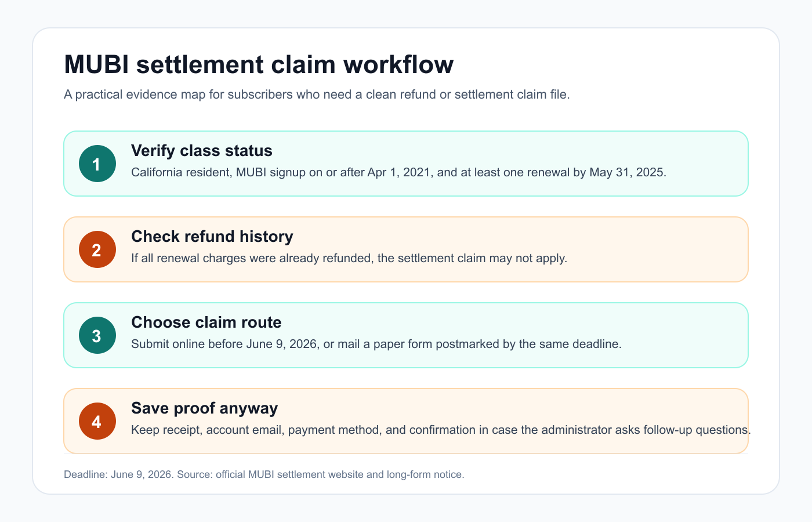Select the 'Save proof anyway' heading
The height and width of the screenshot is (522, 812).
coord(205,408)
